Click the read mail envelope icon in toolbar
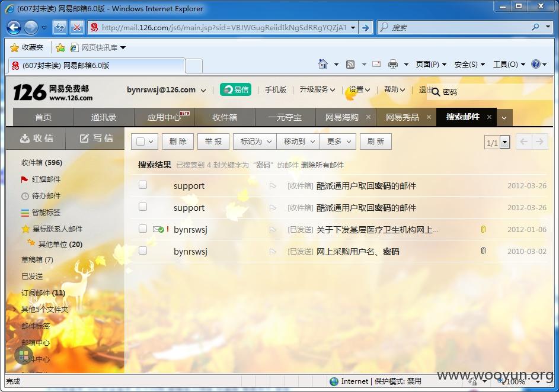This screenshot has height=392, width=559. [376, 64]
